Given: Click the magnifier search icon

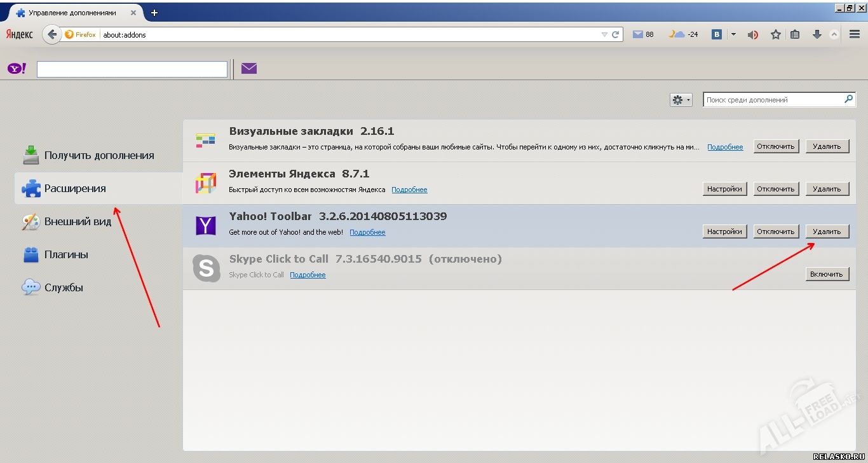Looking at the screenshot, I should [x=848, y=99].
